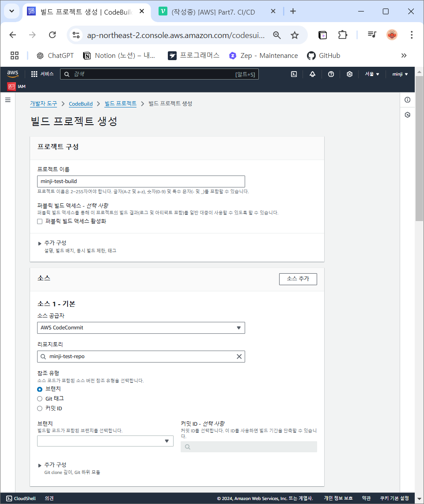424x504 pixels.
Task: Select the Git 태그 reference type
Action: coord(40,399)
